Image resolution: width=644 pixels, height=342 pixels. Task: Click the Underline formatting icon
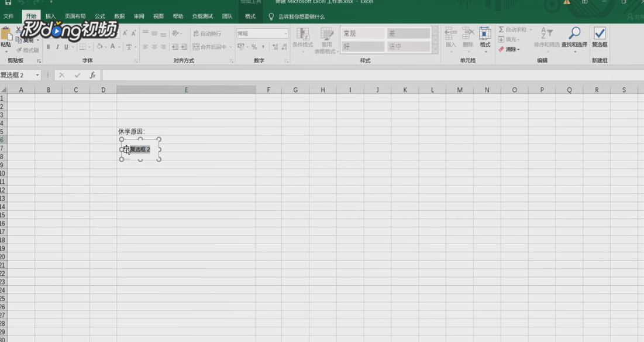66,47
